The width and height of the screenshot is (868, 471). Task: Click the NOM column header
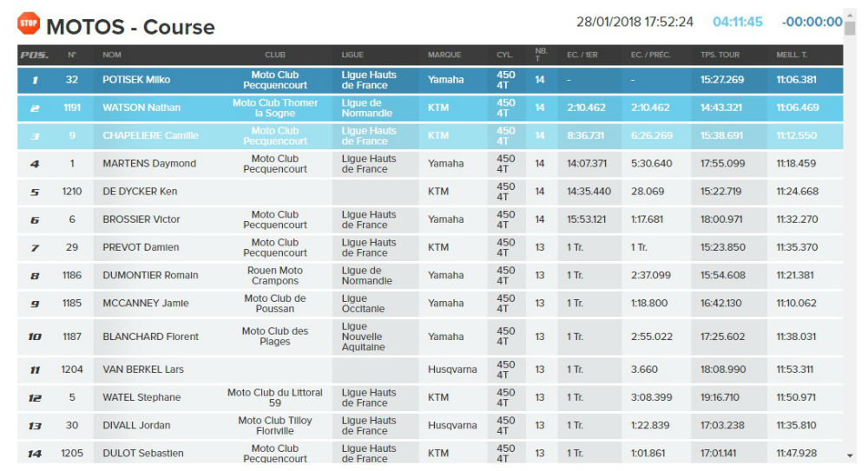(112, 56)
